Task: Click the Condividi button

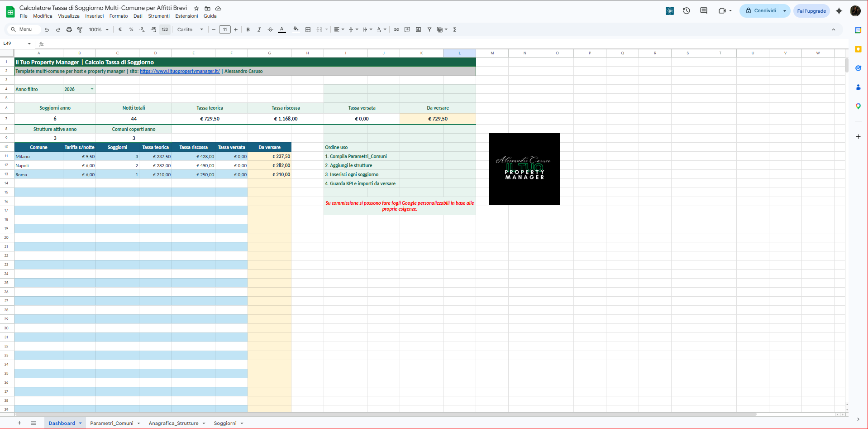Action: [x=763, y=10]
